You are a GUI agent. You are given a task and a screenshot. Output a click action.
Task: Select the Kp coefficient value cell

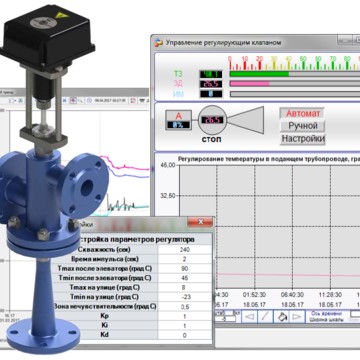(185, 316)
